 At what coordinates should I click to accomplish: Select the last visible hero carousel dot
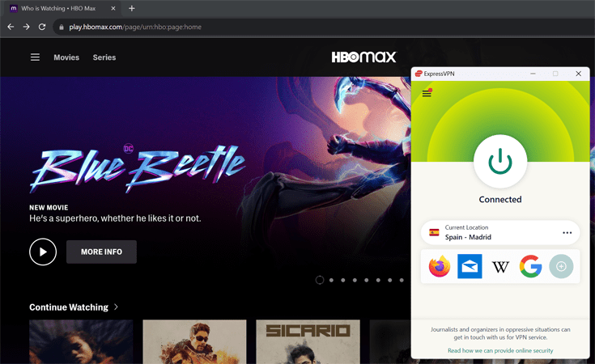402,280
